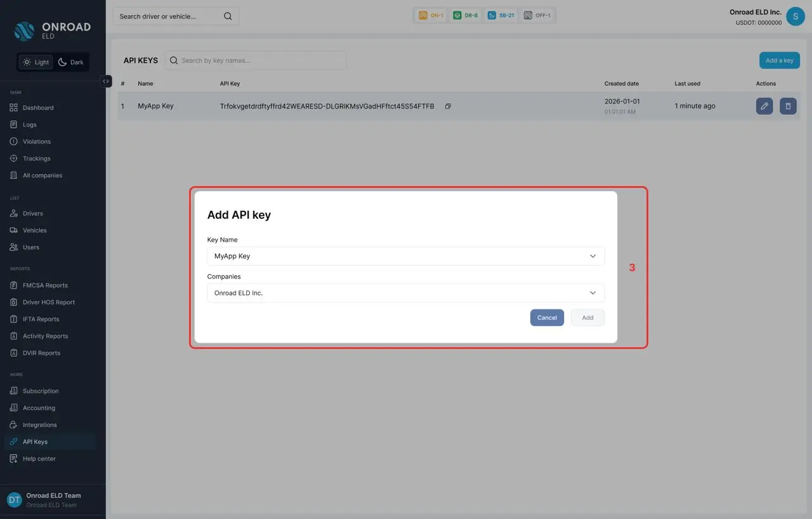Click the Onroad ELD logo
The height and width of the screenshot is (519, 812).
[x=53, y=30]
